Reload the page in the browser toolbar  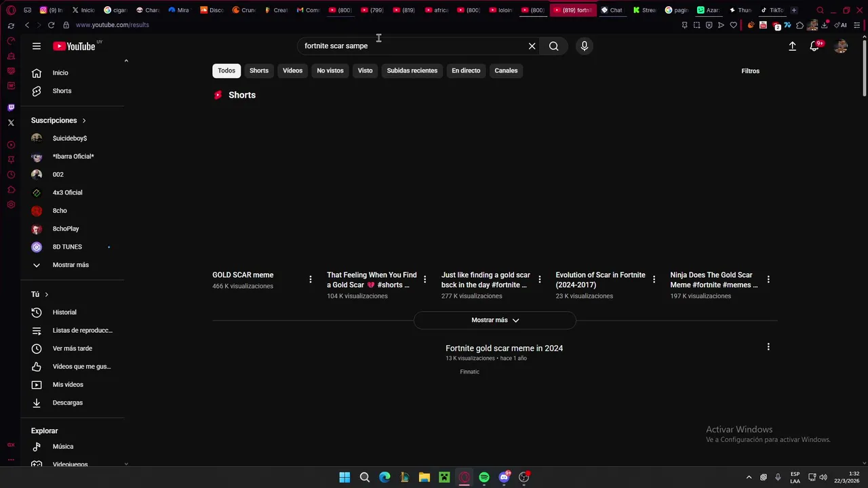(51, 25)
